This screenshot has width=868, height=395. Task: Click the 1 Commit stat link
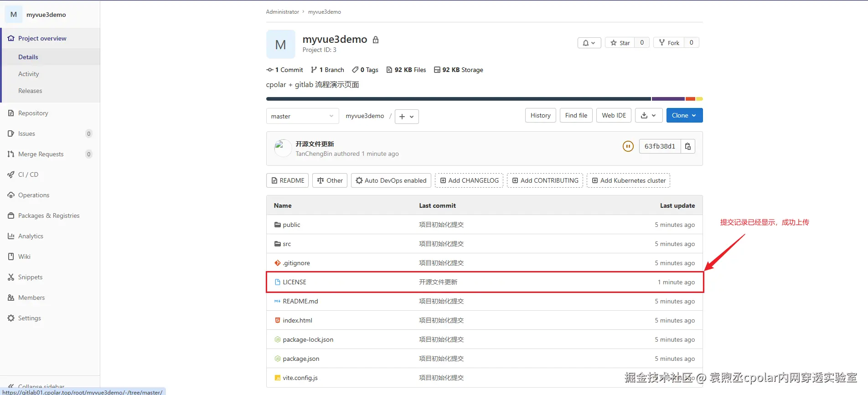pos(285,70)
